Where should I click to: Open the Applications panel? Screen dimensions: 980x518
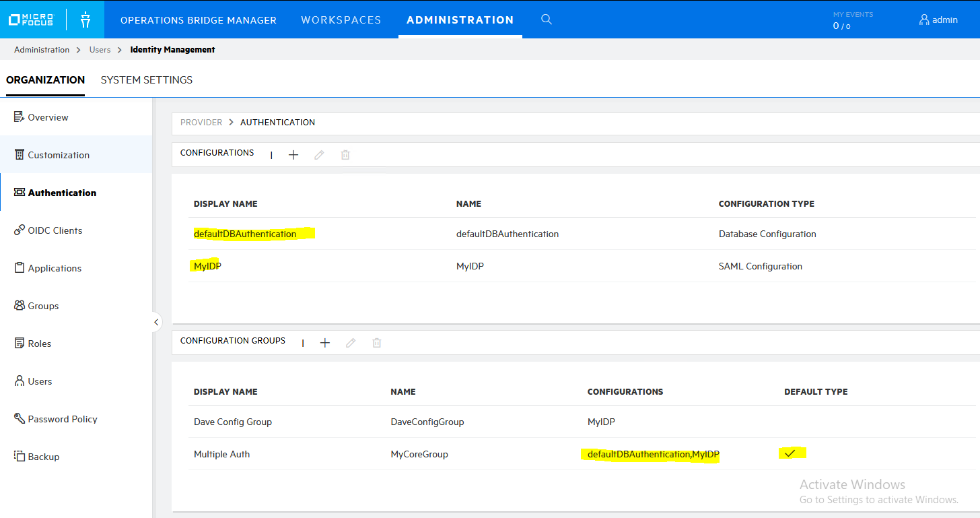pyautogui.click(x=54, y=267)
